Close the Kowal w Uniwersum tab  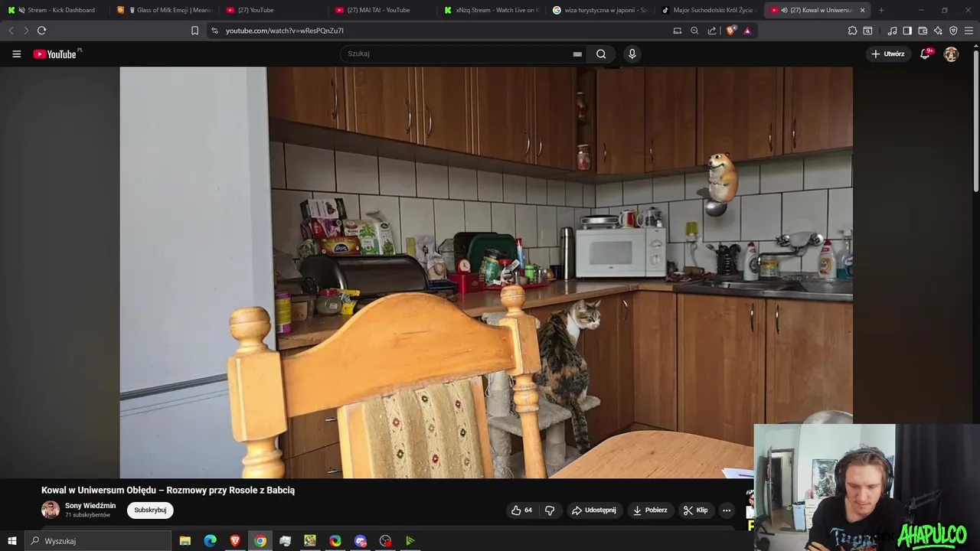863,10
